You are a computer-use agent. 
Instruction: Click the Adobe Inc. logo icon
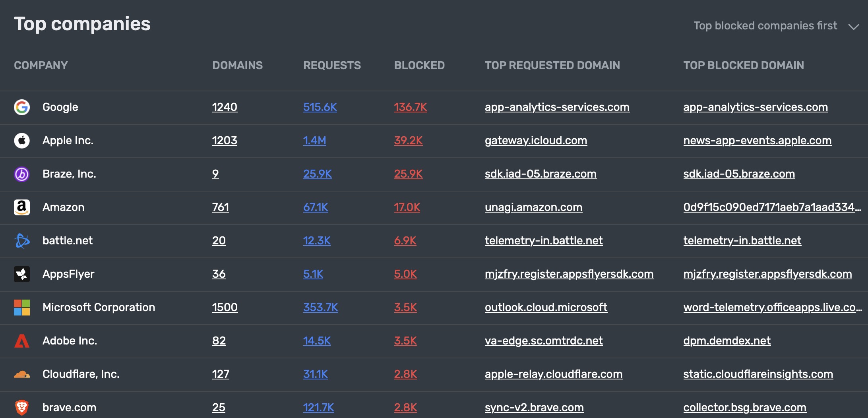(22, 341)
